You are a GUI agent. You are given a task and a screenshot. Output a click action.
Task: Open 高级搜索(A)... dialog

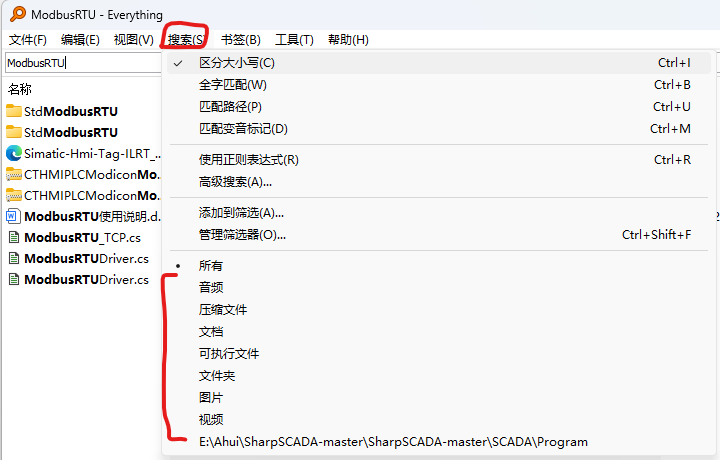[439, 182]
